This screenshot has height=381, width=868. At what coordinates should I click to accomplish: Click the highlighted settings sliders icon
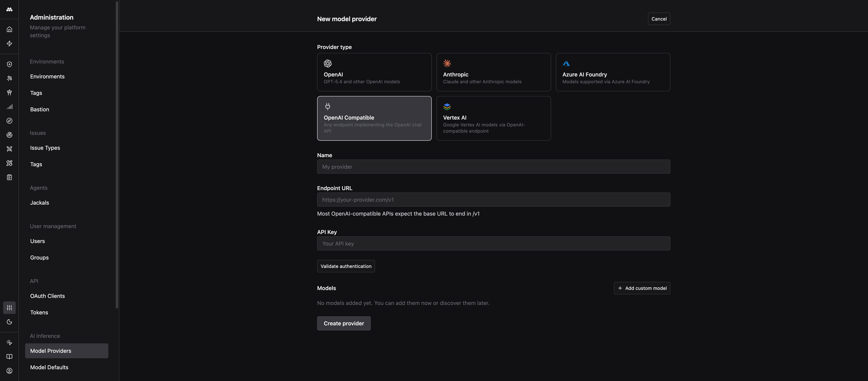9,307
